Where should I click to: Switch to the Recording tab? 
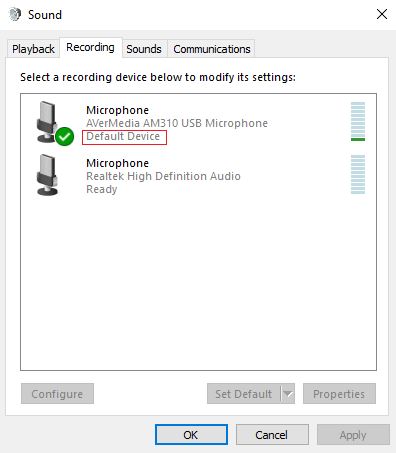(x=90, y=47)
